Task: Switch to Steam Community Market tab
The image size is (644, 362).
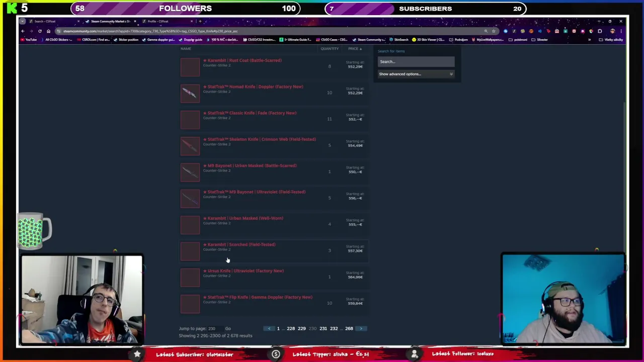Action: [110, 21]
